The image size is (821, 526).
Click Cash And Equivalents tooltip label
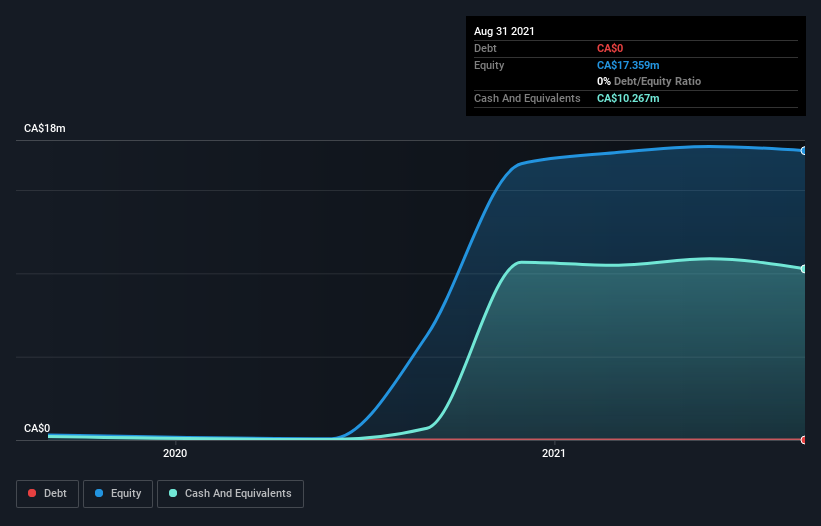point(527,98)
